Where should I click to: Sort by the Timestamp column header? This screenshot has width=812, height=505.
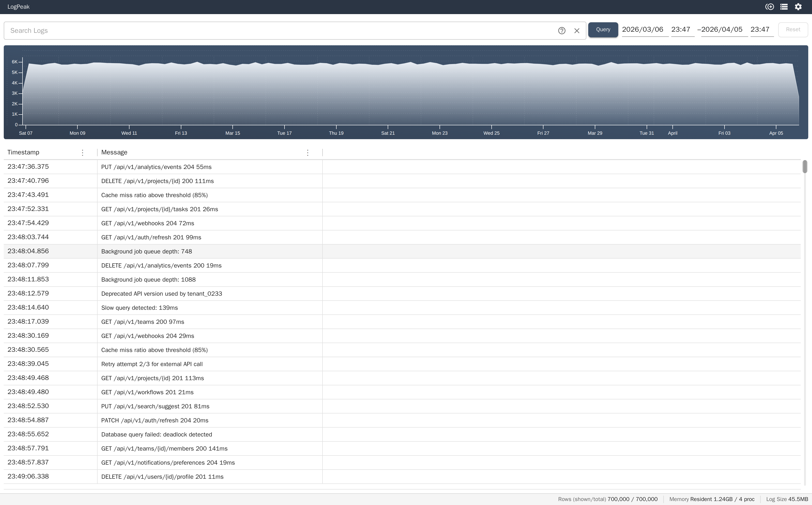(23, 152)
